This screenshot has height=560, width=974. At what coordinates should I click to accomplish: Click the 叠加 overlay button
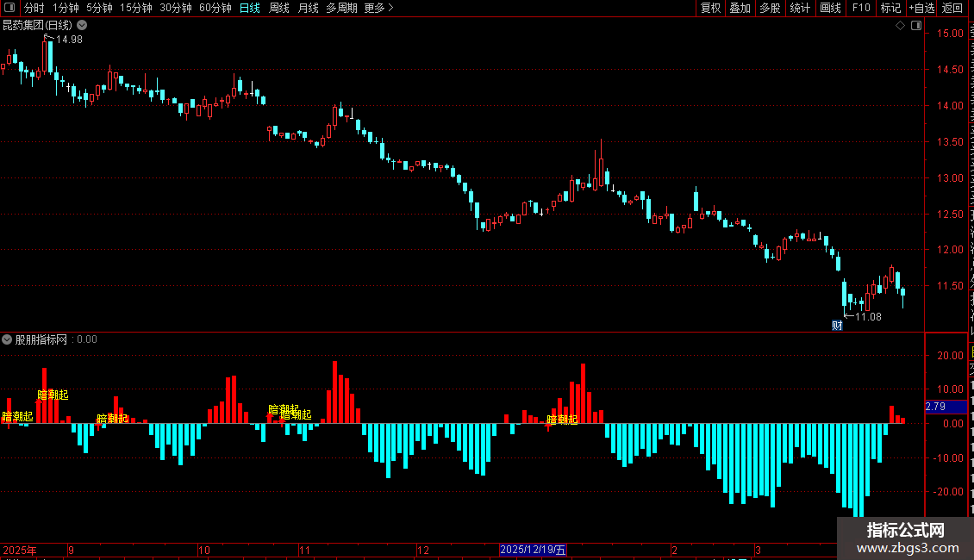coord(740,8)
